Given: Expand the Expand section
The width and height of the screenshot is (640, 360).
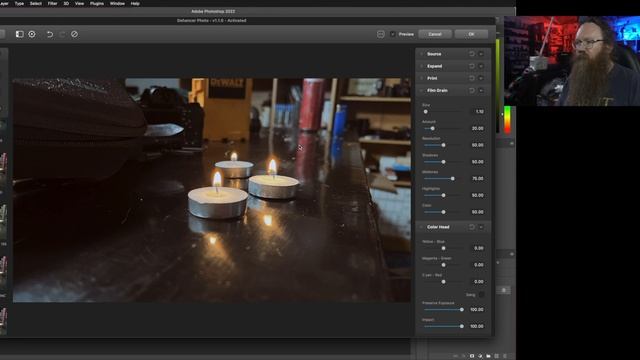Looking at the screenshot, I should 422,66.
